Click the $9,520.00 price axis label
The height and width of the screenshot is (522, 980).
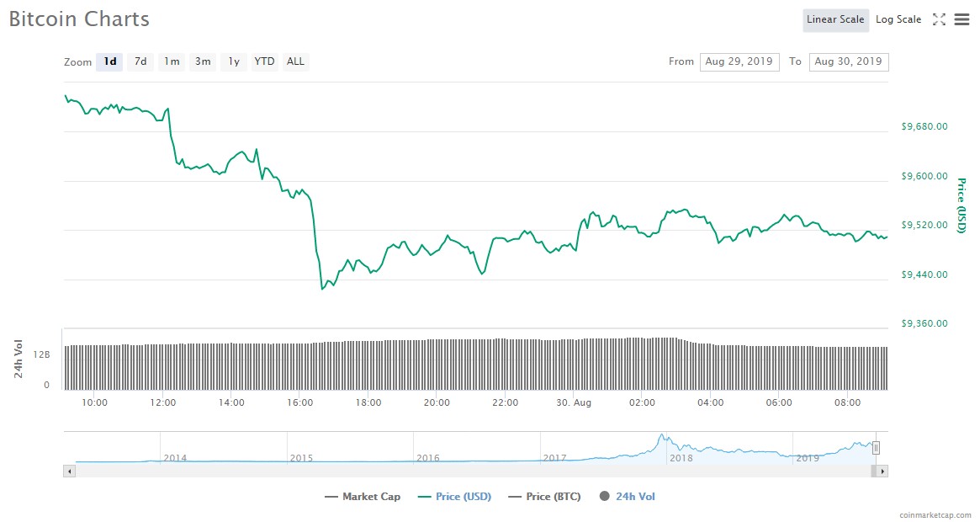point(924,225)
